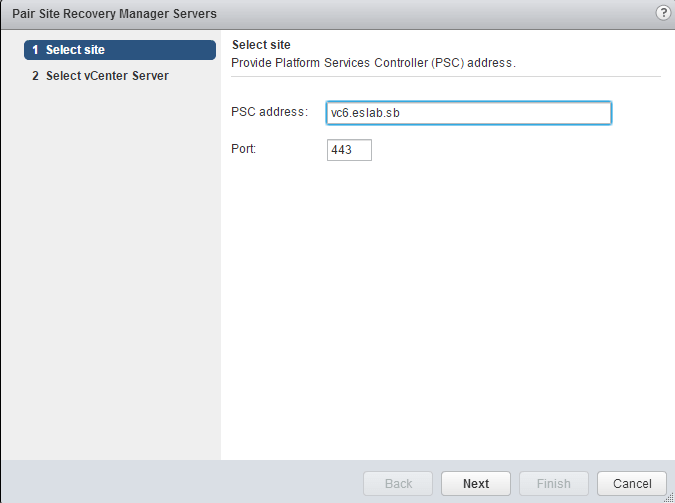Click the "PSC address:" label
The image size is (675, 503).
269,111
